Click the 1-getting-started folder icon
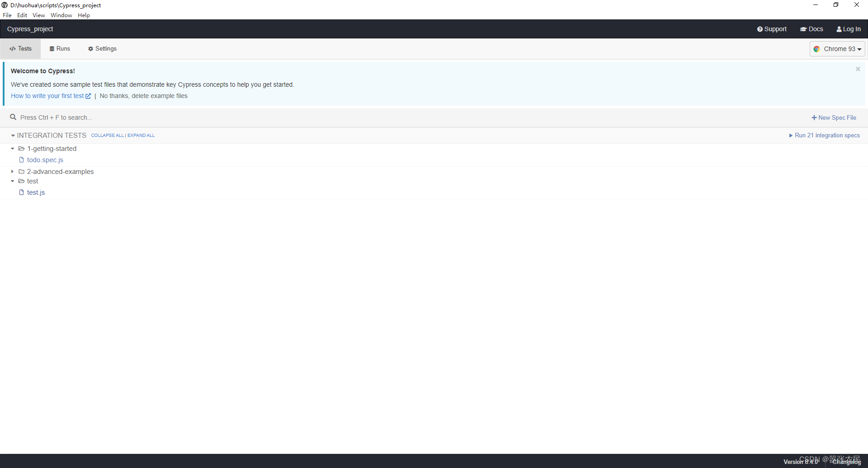 tap(21, 149)
